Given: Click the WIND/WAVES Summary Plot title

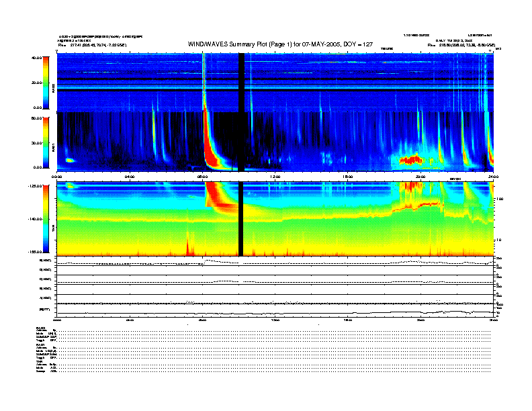Looking at the screenshot, I should [x=280, y=44].
